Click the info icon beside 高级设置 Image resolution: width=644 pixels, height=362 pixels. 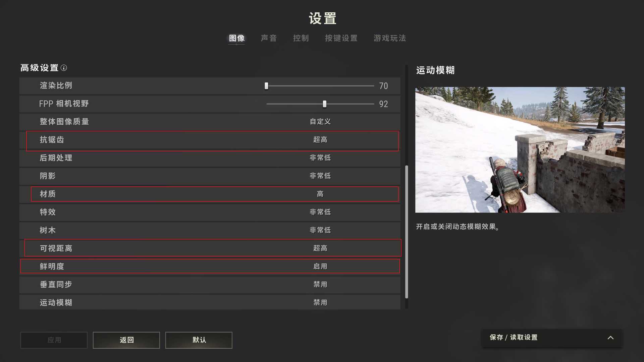(64, 68)
